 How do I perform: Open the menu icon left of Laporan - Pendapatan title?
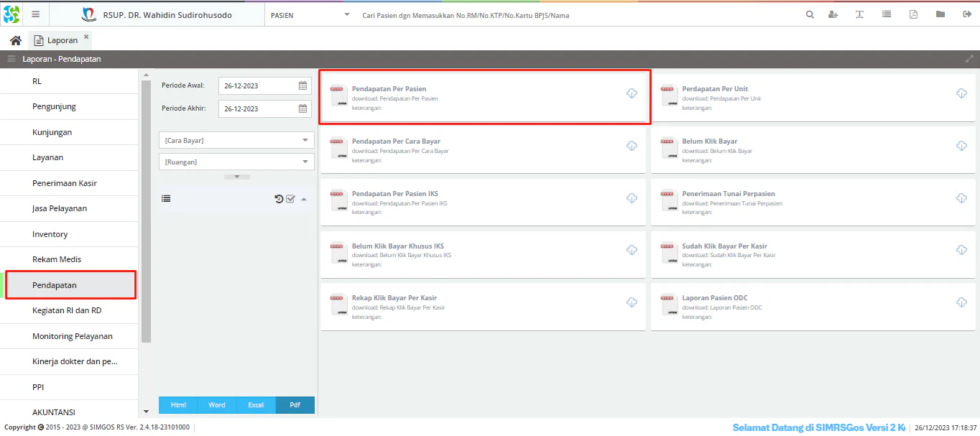pos(11,59)
